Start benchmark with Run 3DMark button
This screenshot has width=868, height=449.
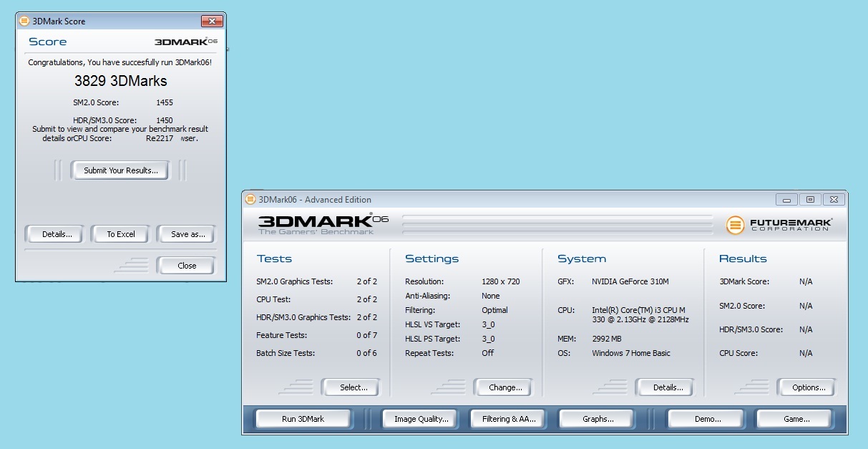pyautogui.click(x=303, y=419)
